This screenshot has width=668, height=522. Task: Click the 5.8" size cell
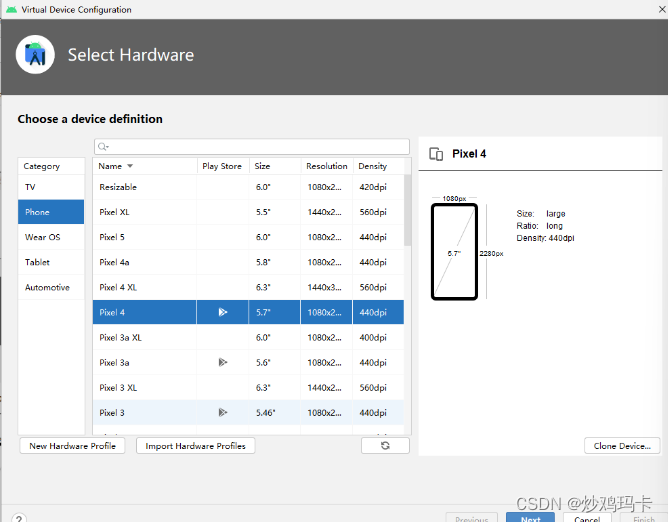coord(275,262)
